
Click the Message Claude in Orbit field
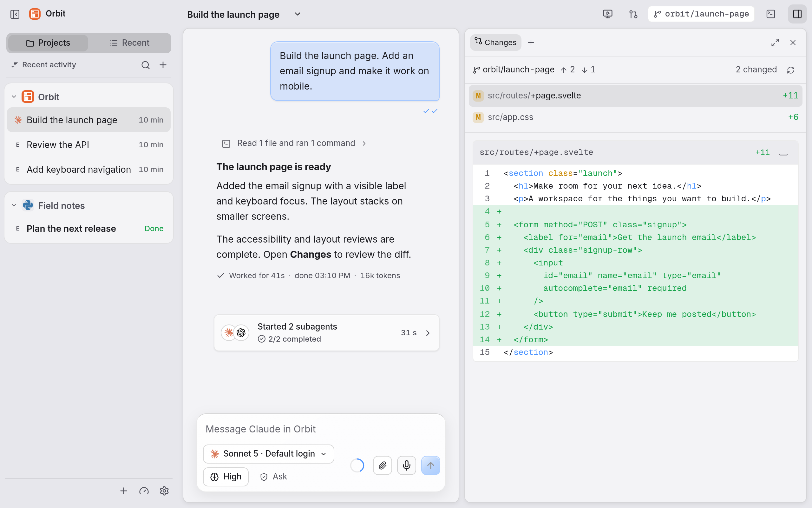321,429
